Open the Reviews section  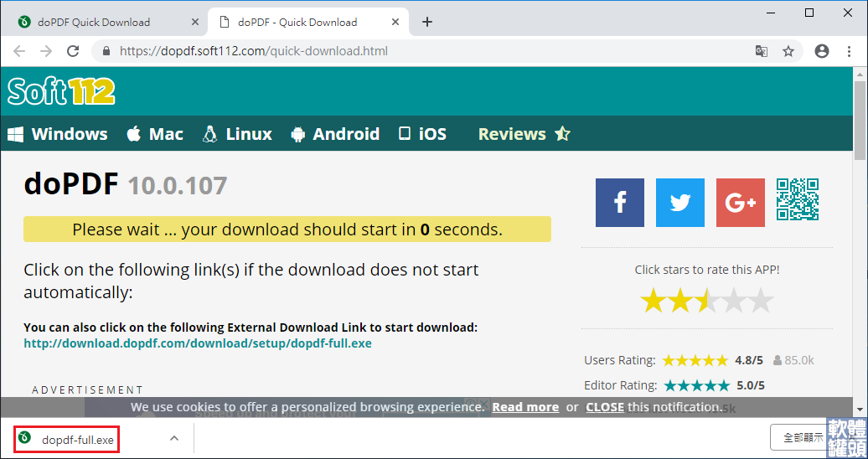point(524,134)
